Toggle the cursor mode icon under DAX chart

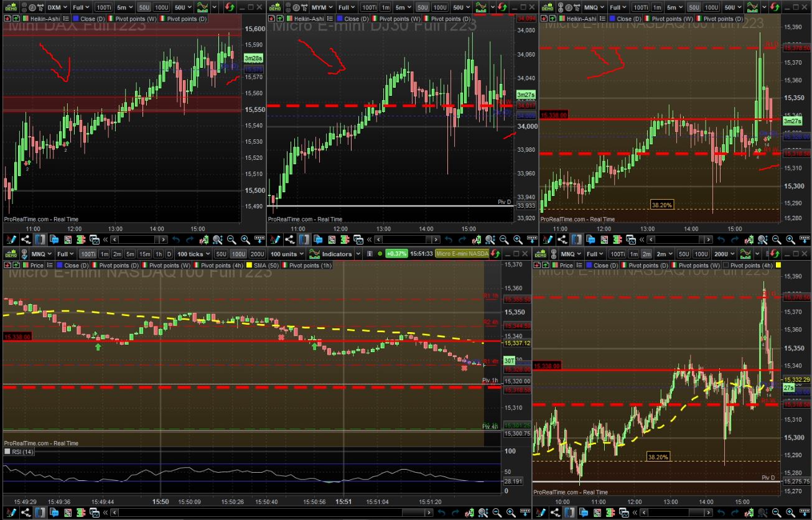pos(40,239)
